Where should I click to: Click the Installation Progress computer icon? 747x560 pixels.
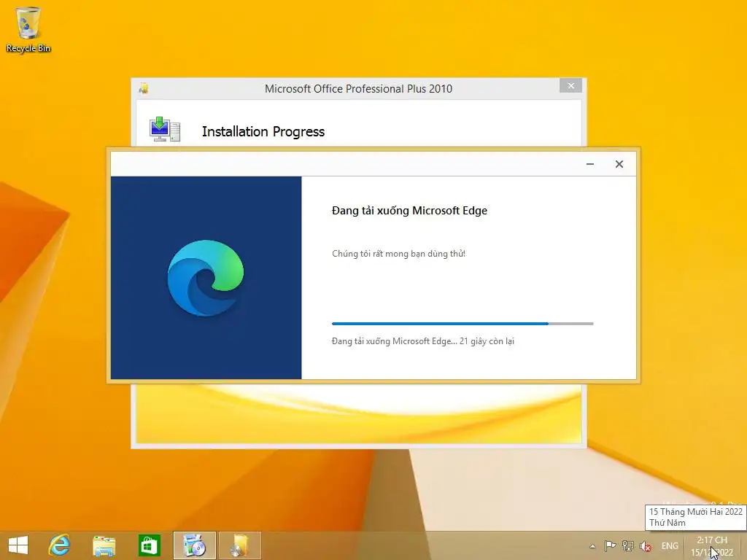pos(165,128)
